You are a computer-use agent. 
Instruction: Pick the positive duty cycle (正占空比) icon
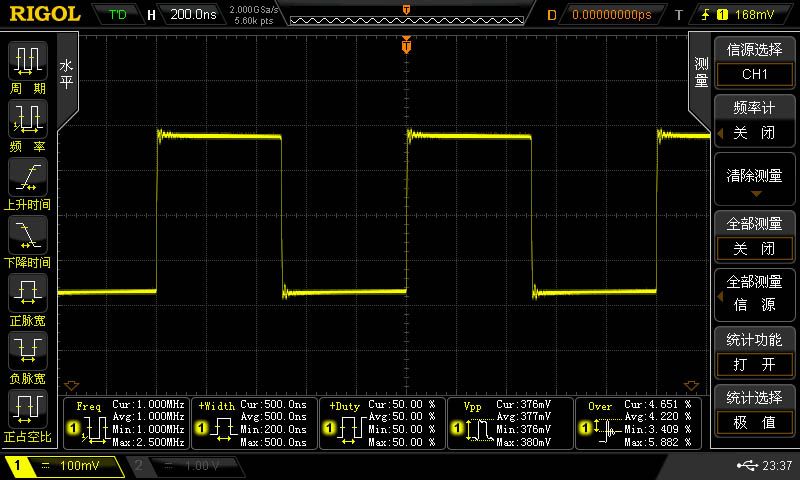27,409
